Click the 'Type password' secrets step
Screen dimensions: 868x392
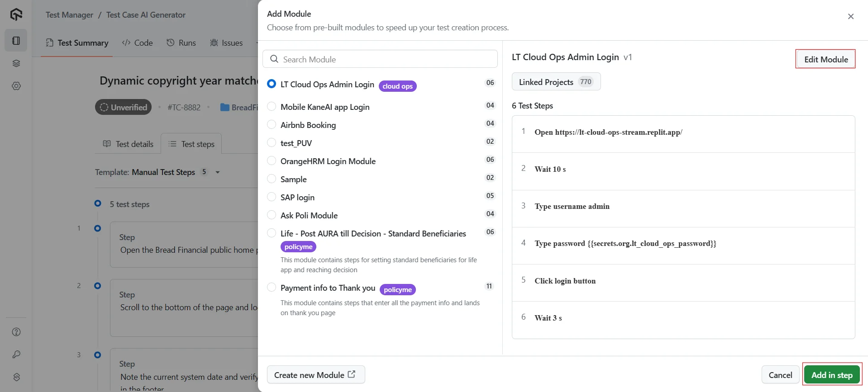[x=683, y=246]
